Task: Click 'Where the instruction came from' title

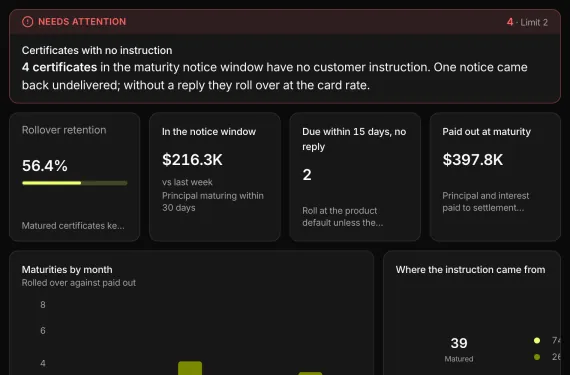Action: tap(470, 270)
